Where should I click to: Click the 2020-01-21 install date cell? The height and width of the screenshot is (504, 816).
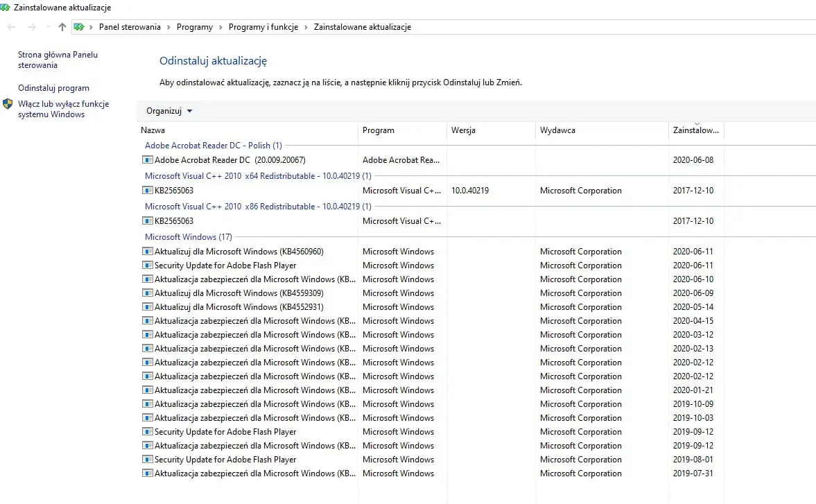pos(693,390)
